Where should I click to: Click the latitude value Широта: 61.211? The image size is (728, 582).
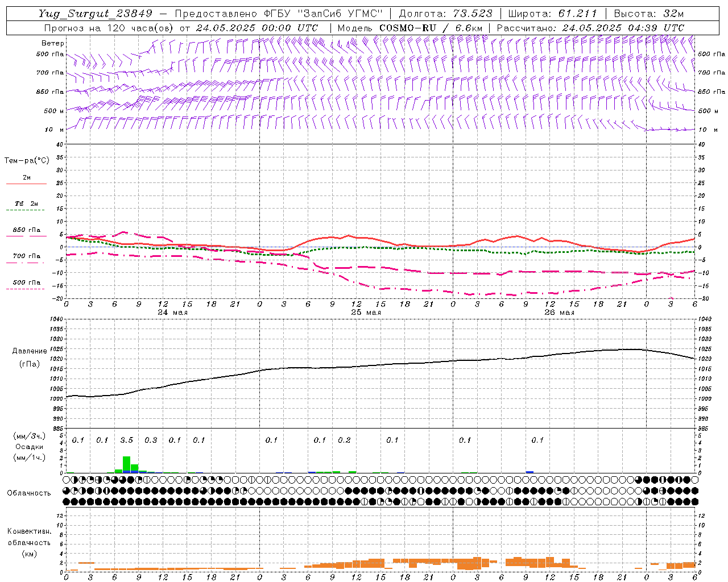pyautogui.click(x=553, y=14)
